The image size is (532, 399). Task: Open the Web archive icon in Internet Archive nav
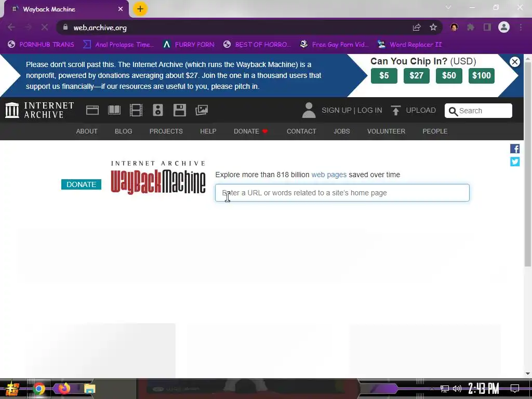pyautogui.click(x=92, y=110)
